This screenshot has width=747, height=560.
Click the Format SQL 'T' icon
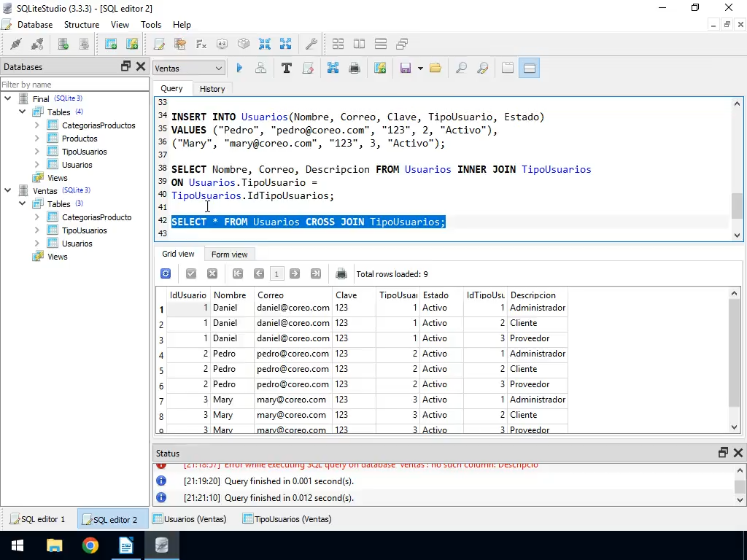point(286,68)
